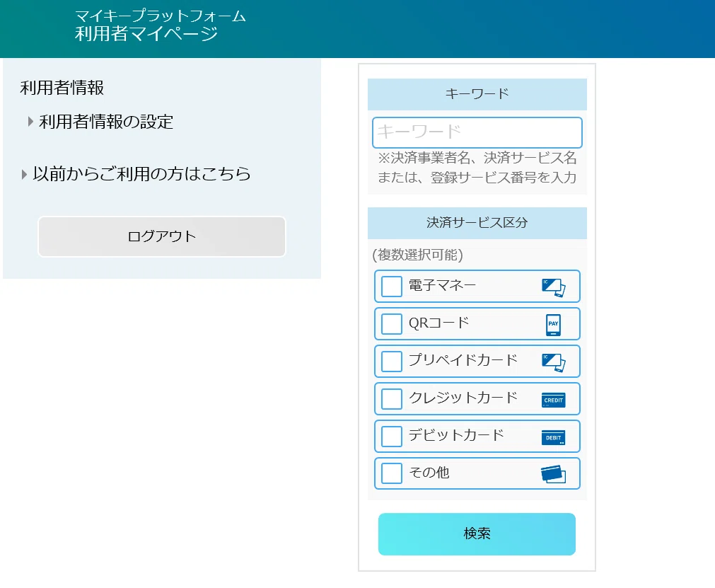Image resolution: width=715 pixels, height=588 pixels.
Task: Click the CREDIT card icon
Action: pos(554,400)
